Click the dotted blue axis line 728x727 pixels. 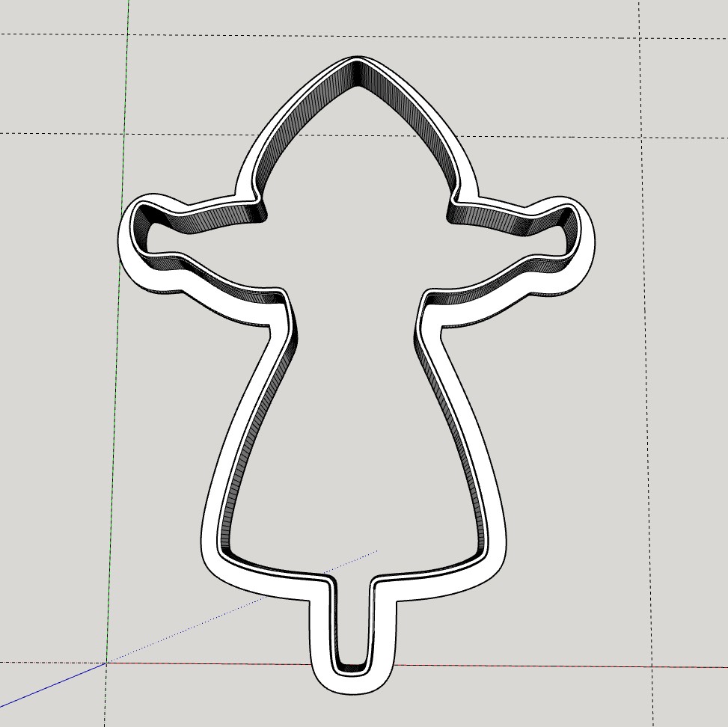pos(242,607)
